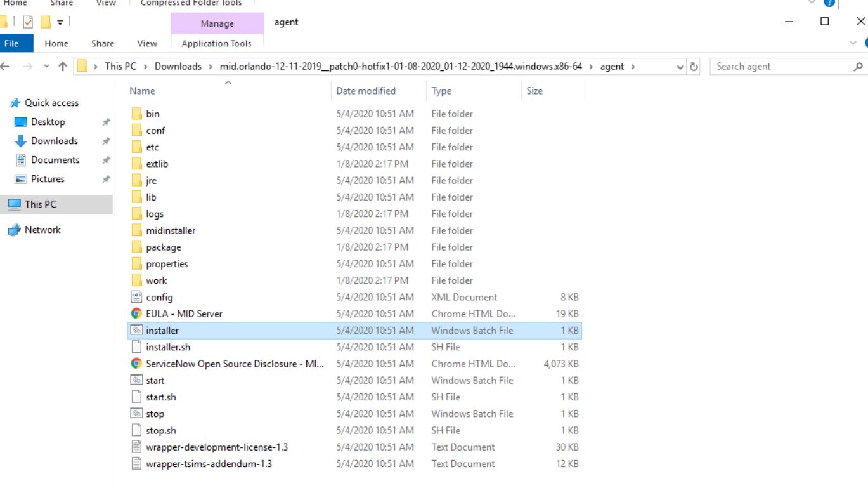Screen dimensions: 868x488
Task: Click the Properties icon in Quick Access Toolbar
Action: click(x=27, y=23)
